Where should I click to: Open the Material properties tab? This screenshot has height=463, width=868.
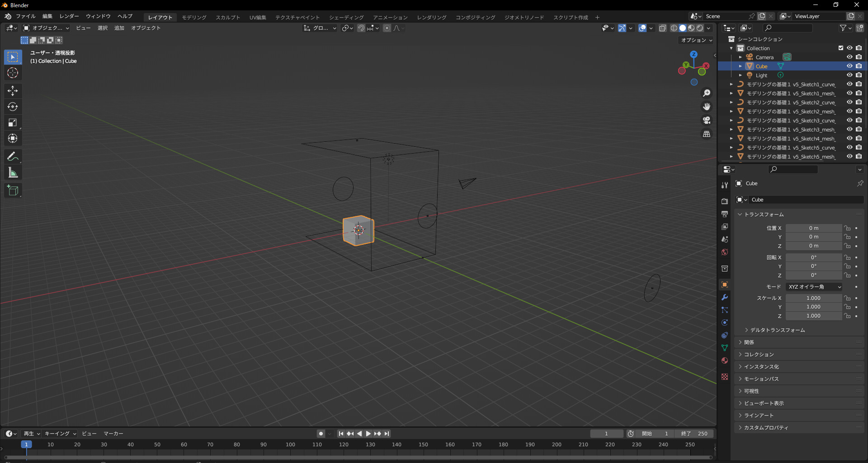point(725,360)
